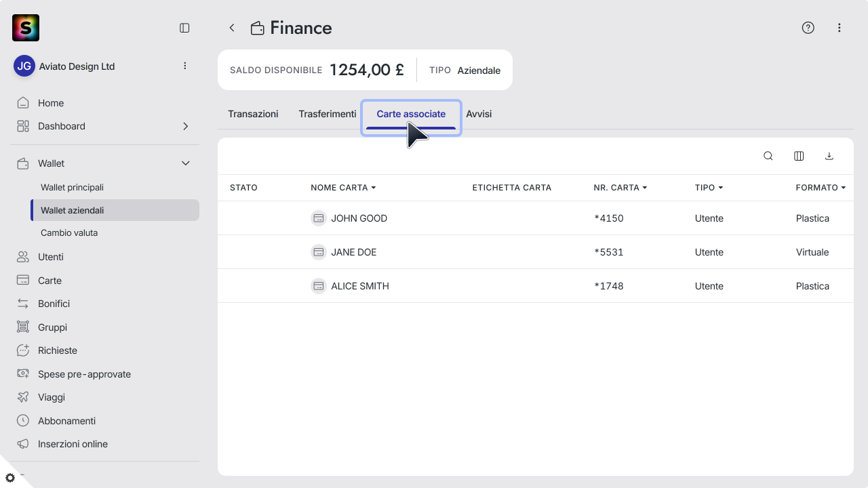Click the Bonifici transfer arrows icon

(x=23, y=304)
